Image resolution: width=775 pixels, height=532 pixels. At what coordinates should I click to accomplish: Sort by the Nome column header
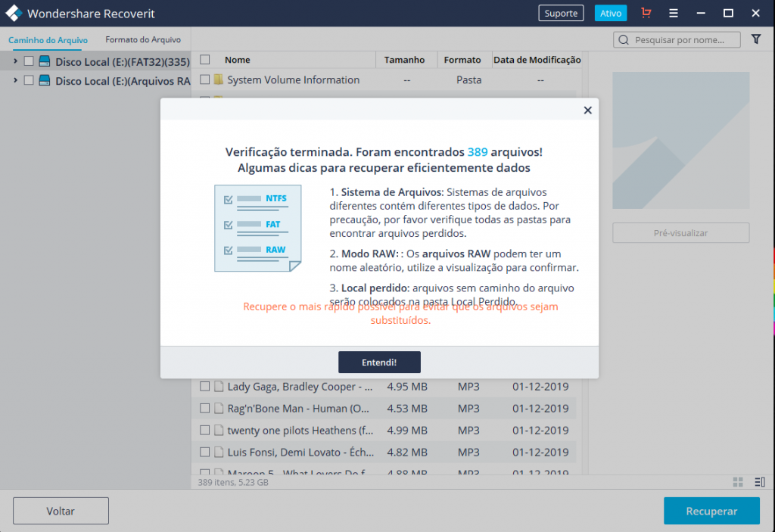pos(237,60)
